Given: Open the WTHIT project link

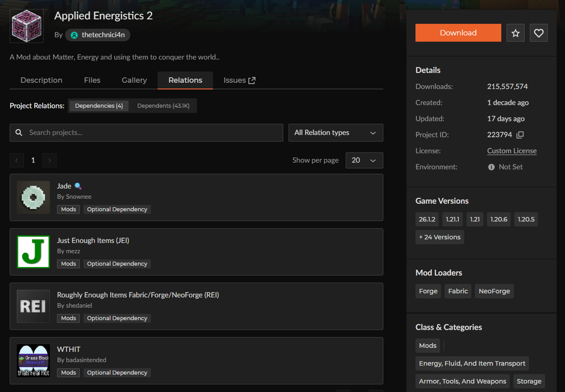Looking at the screenshot, I should pos(69,349).
